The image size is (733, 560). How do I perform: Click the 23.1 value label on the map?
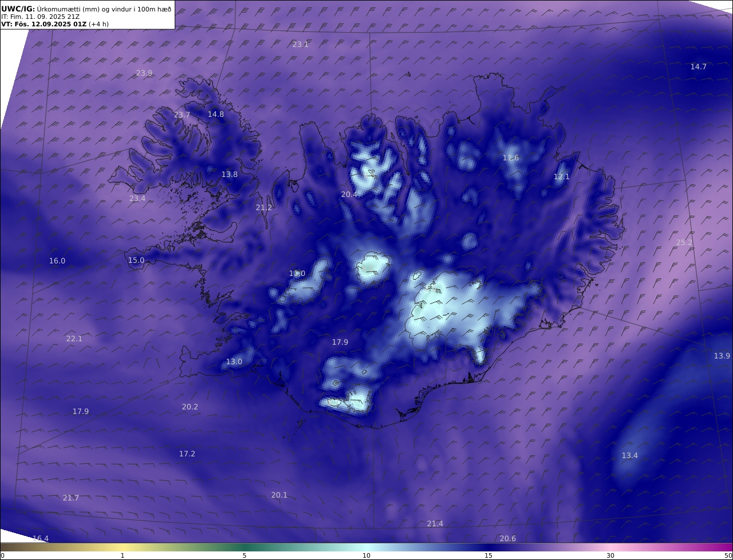301,44
